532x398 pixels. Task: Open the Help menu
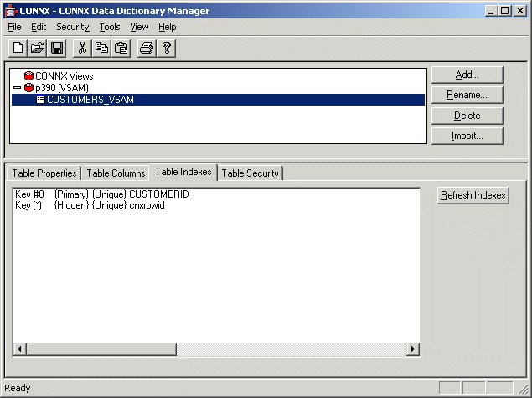tap(168, 27)
